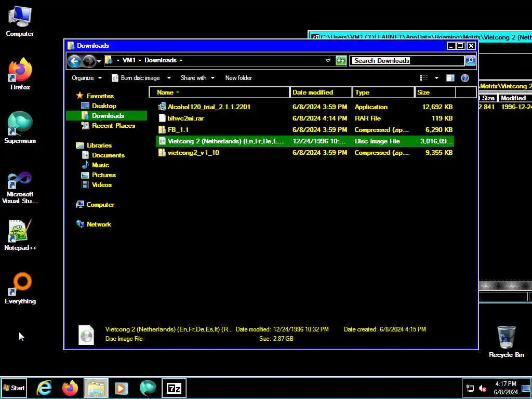Open the Start menu
The width and height of the screenshot is (532, 399).
pyautogui.click(x=14, y=388)
